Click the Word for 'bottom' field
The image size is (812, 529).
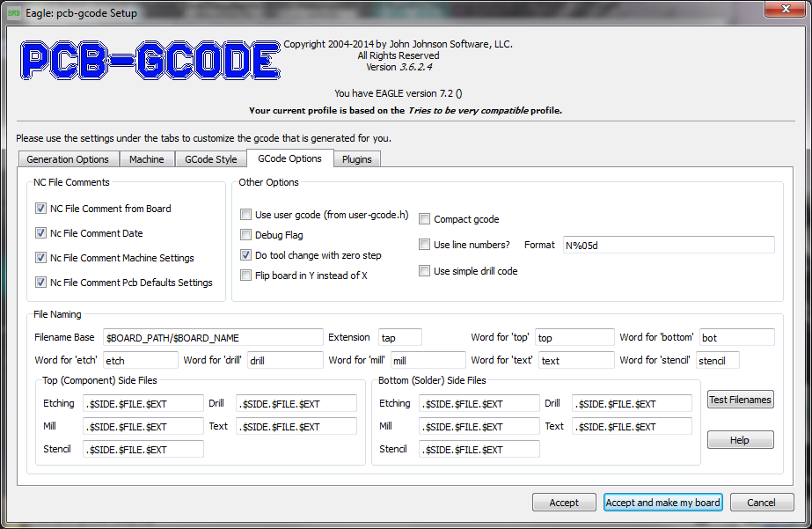[737, 338]
